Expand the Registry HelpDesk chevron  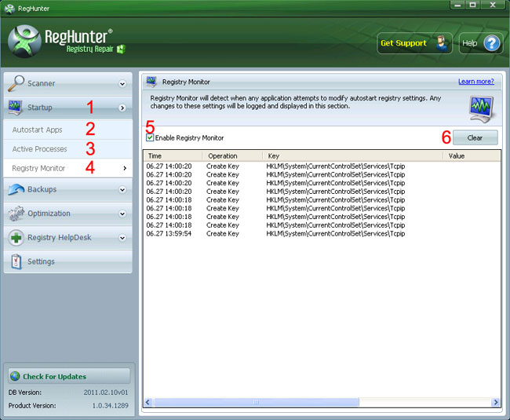[122, 238]
